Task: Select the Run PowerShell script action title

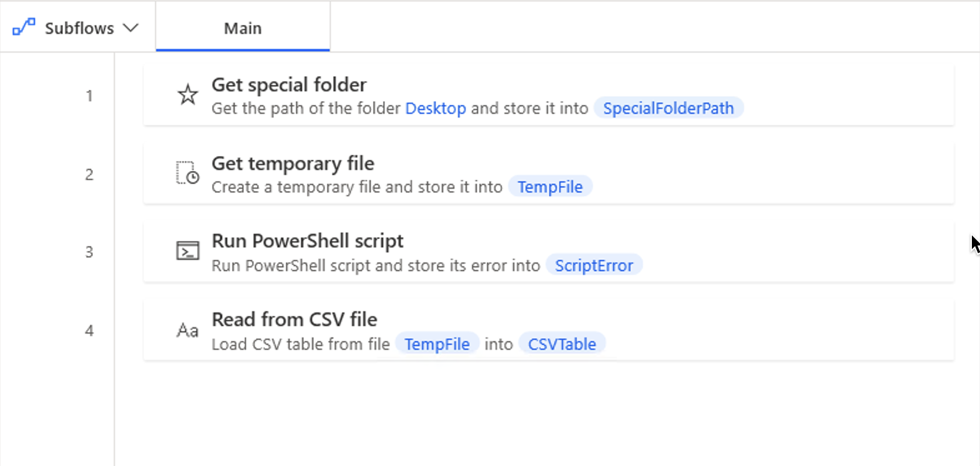Action: tap(308, 240)
